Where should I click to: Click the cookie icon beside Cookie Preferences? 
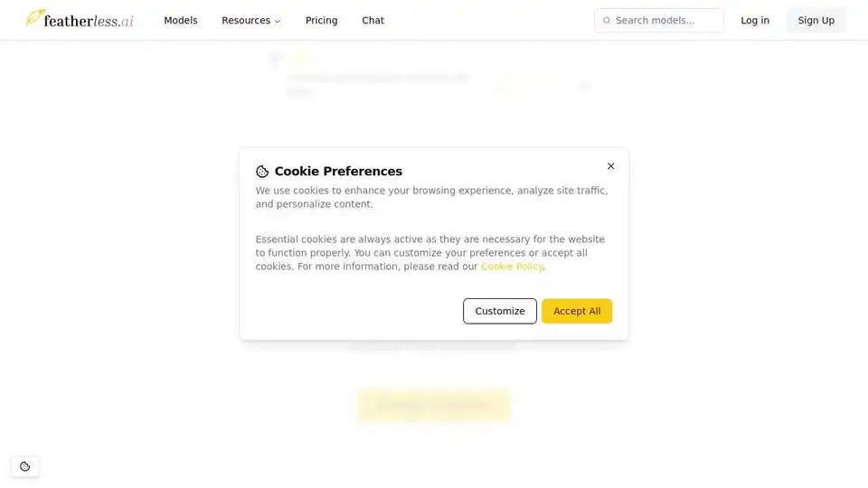(262, 172)
